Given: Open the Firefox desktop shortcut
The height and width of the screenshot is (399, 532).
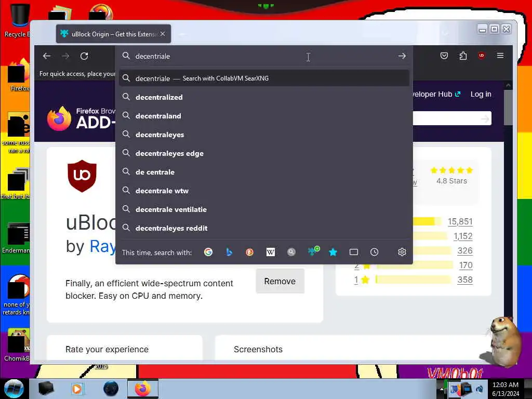Looking at the screenshot, I should click(x=19, y=75).
